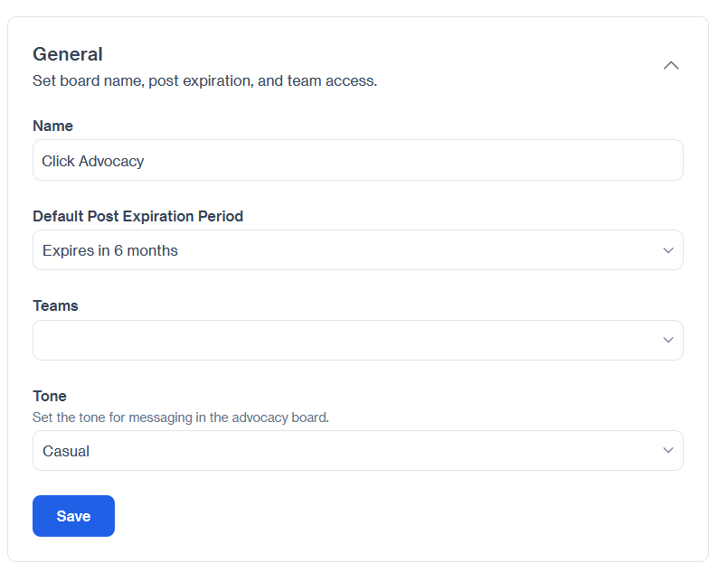
Task: Click the Tone field label
Action: 50,396
